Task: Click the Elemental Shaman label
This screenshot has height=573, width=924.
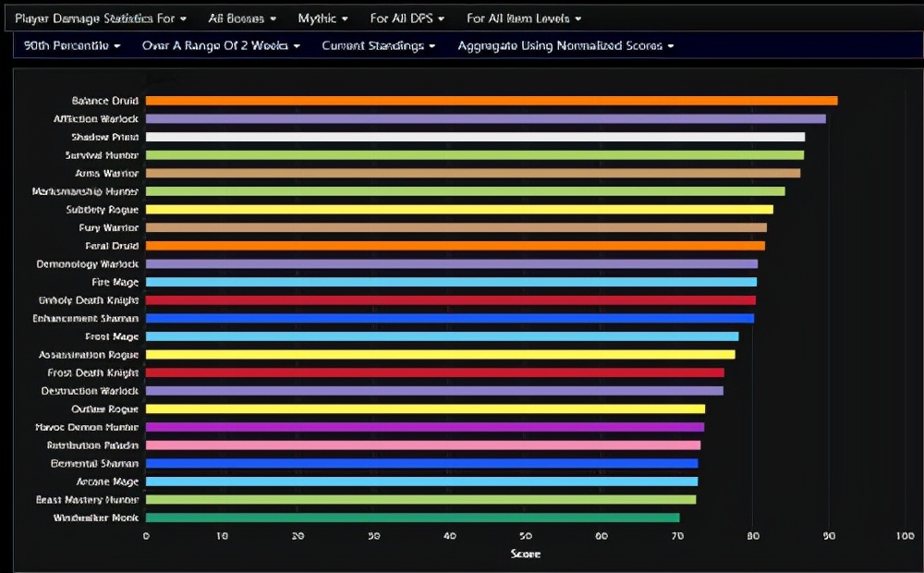Action: pos(94,463)
